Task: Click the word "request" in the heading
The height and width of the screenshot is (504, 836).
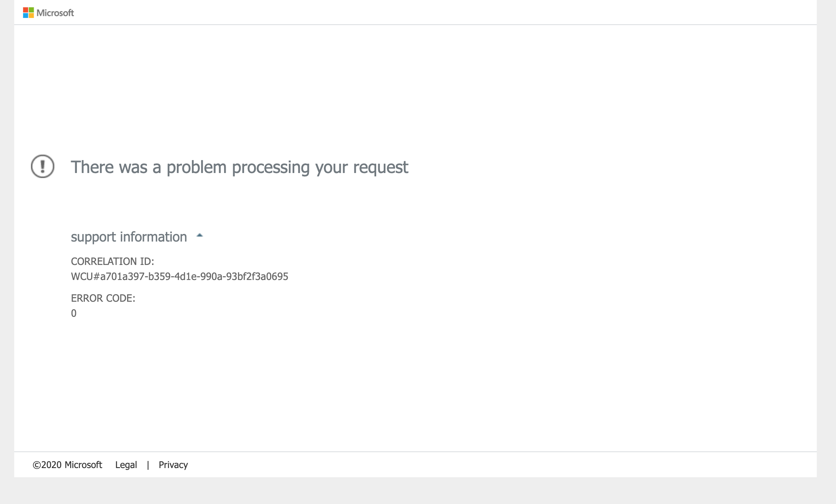Action: 381,168
